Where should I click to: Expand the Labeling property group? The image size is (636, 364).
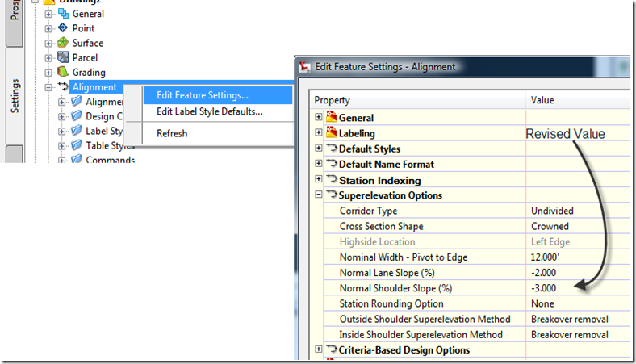[319, 132]
